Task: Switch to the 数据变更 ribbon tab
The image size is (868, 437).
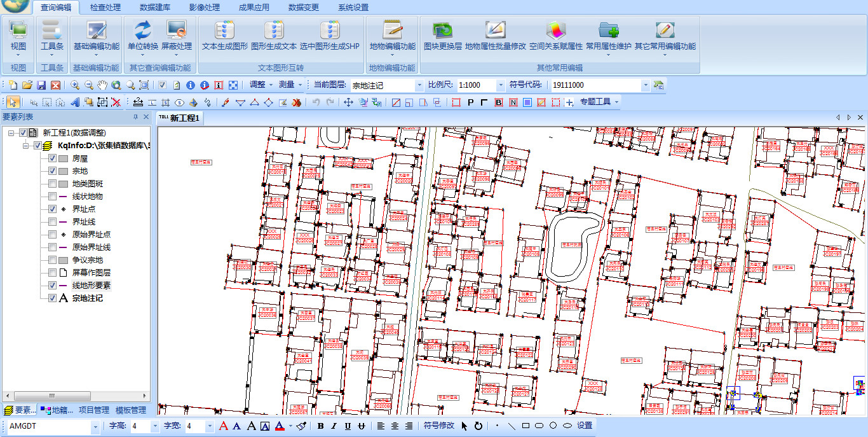Action: click(304, 8)
